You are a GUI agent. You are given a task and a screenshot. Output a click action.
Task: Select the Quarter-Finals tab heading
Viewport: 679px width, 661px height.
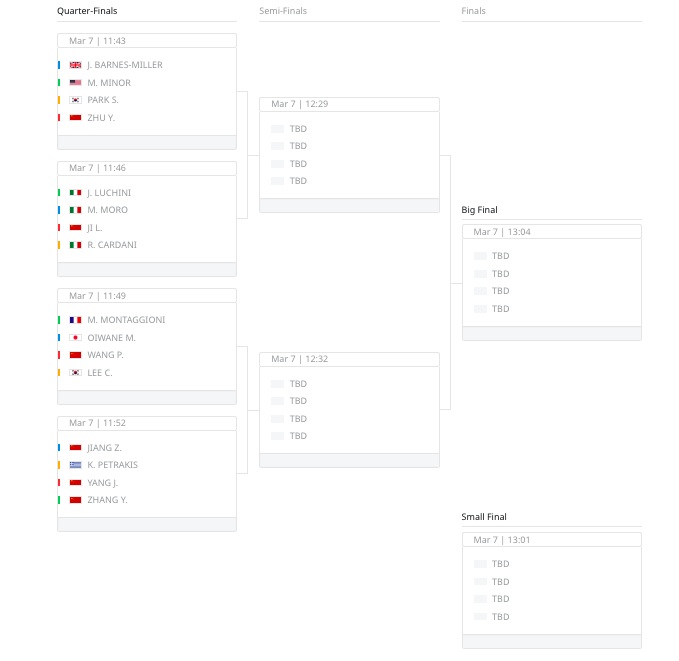87,11
